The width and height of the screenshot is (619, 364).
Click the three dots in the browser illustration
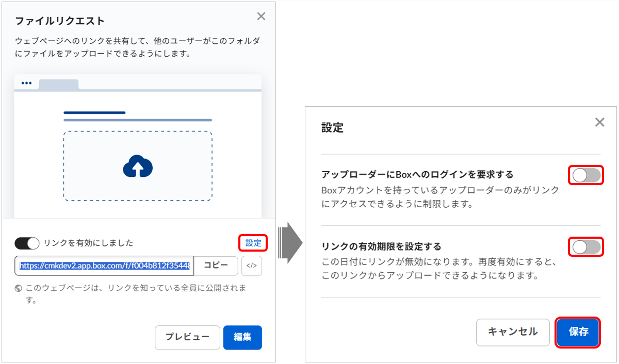(26, 83)
